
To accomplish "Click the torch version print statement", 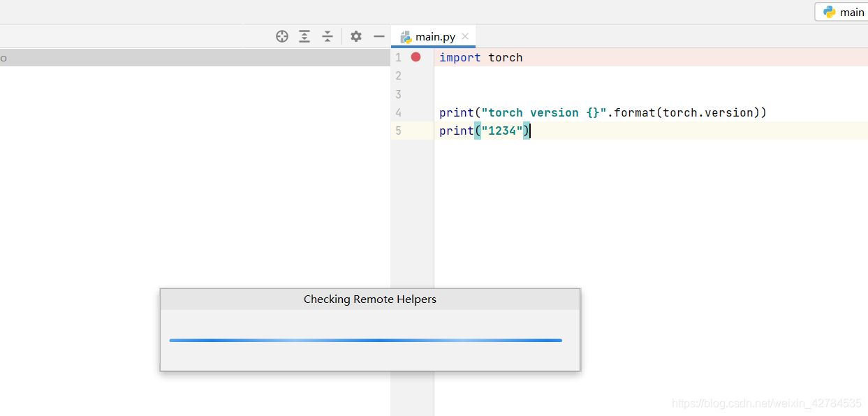I will click(603, 112).
